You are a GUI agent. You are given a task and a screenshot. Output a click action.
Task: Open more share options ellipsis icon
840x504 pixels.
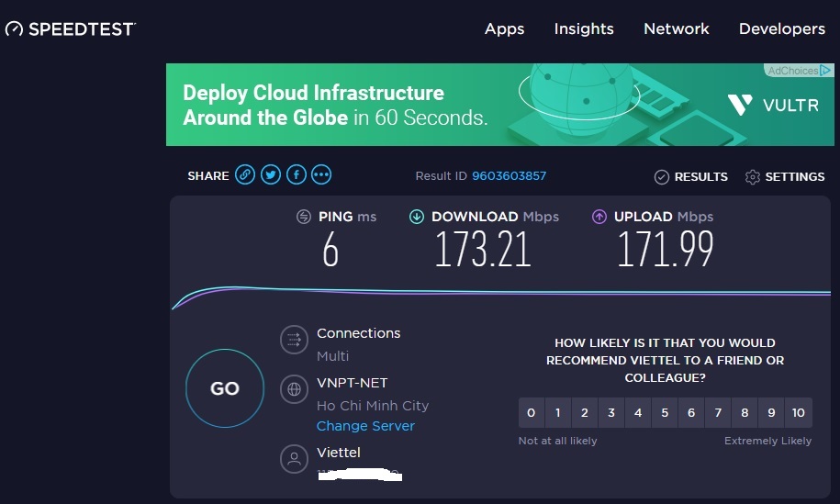[x=321, y=175]
